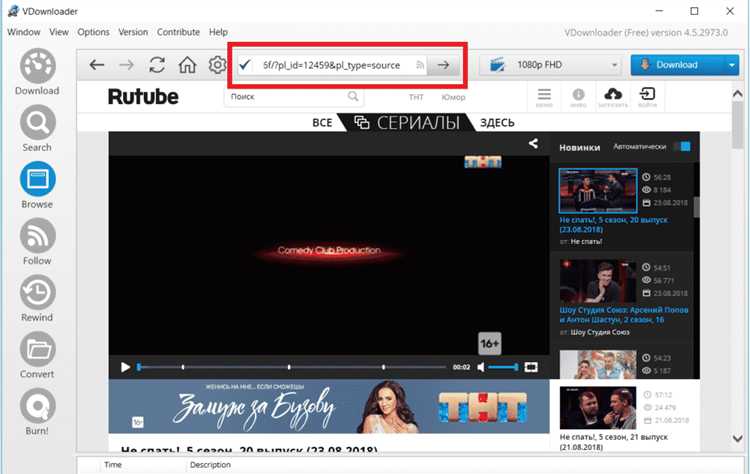The image size is (750, 474).
Task: Click the Замуж за Бузову banner
Action: (x=329, y=407)
